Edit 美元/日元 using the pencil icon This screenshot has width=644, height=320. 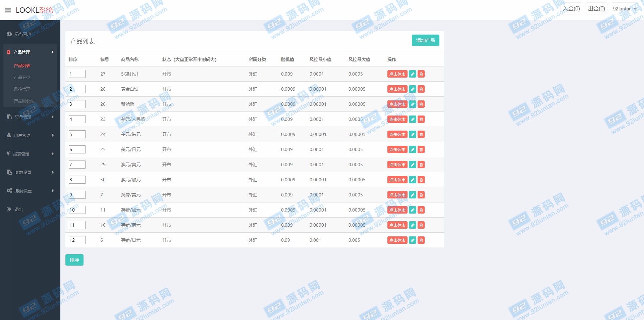click(x=413, y=149)
